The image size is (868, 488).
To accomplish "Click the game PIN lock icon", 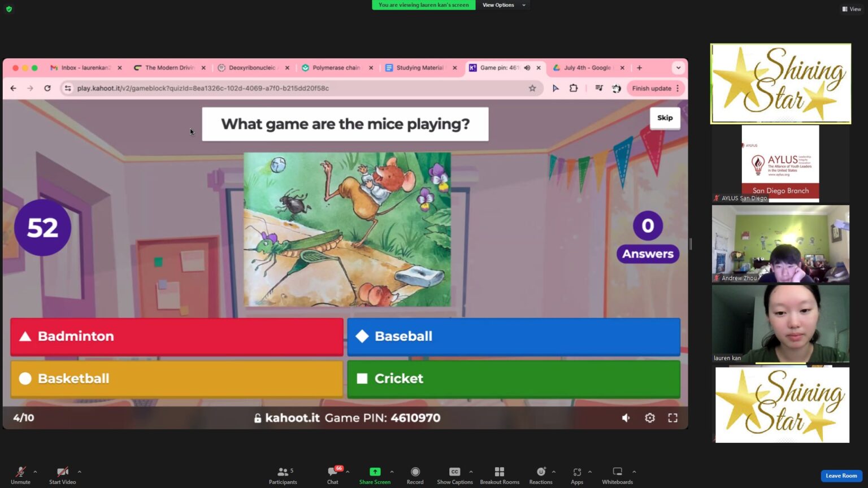I will 258,418.
